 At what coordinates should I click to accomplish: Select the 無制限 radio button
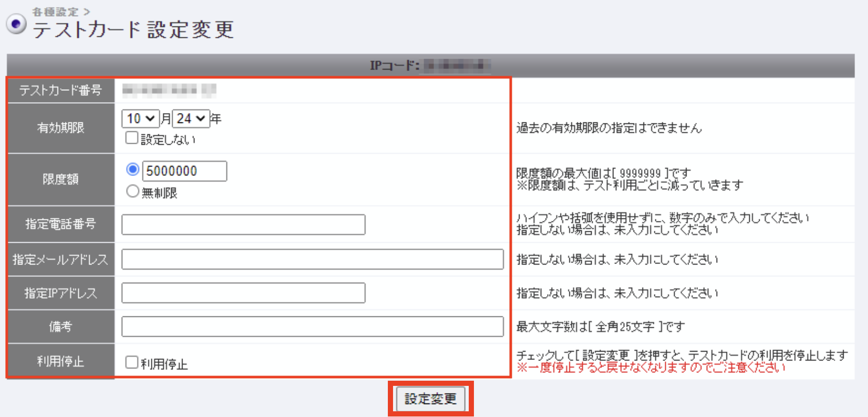(x=133, y=191)
